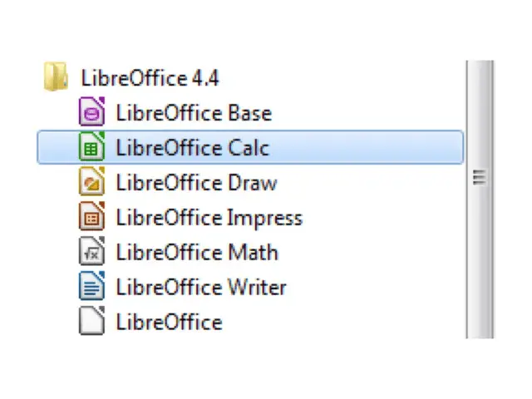This screenshot has height=399, width=532.
Task: Start LibreOffice Writer from its text label
Action: 201,287
